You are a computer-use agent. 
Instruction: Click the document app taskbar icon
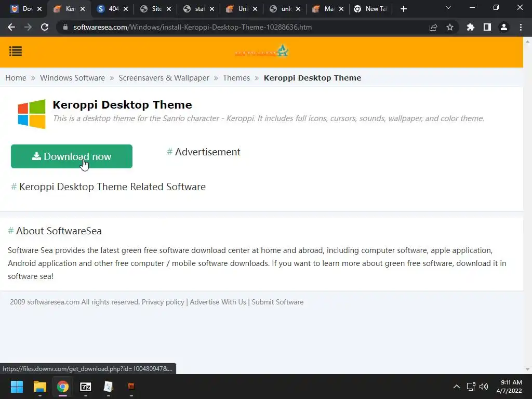tap(108, 387)
